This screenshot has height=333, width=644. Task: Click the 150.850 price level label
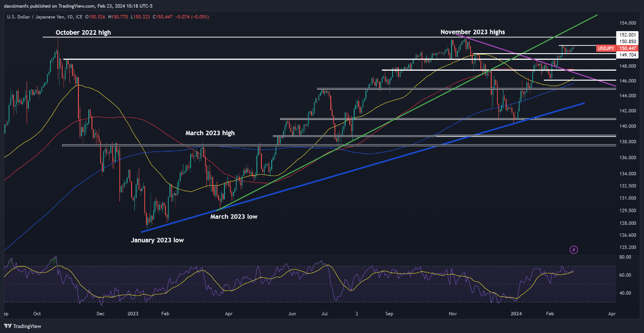pyautogui.click(x=627, y=41)
